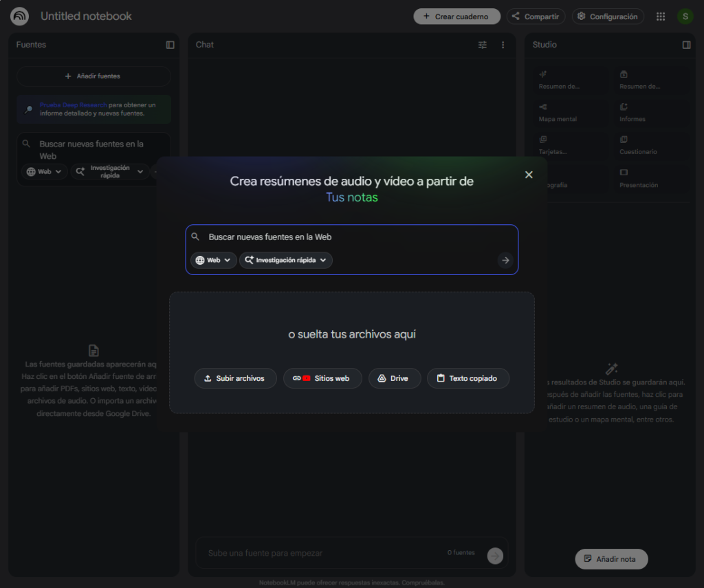Open the Informes tool
704x588 pixels.
coord(652,112)
